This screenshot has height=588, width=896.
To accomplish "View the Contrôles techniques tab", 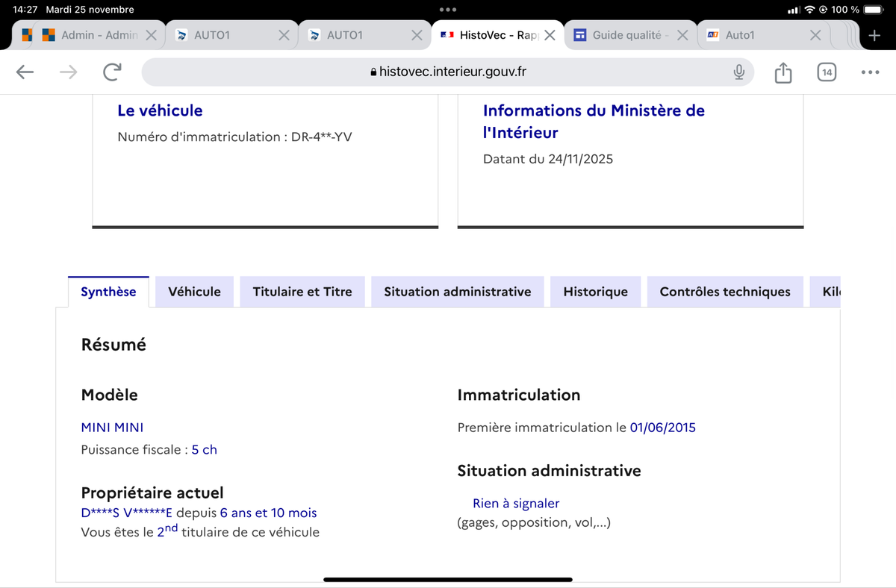I will (724, 292).
